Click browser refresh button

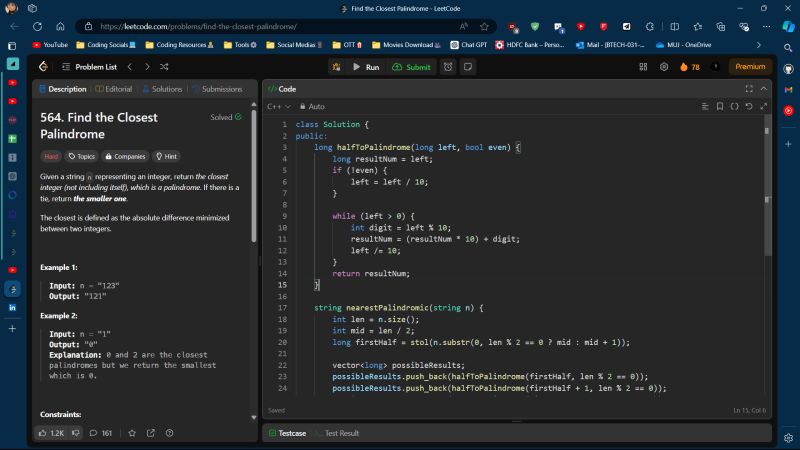point(37,27)
